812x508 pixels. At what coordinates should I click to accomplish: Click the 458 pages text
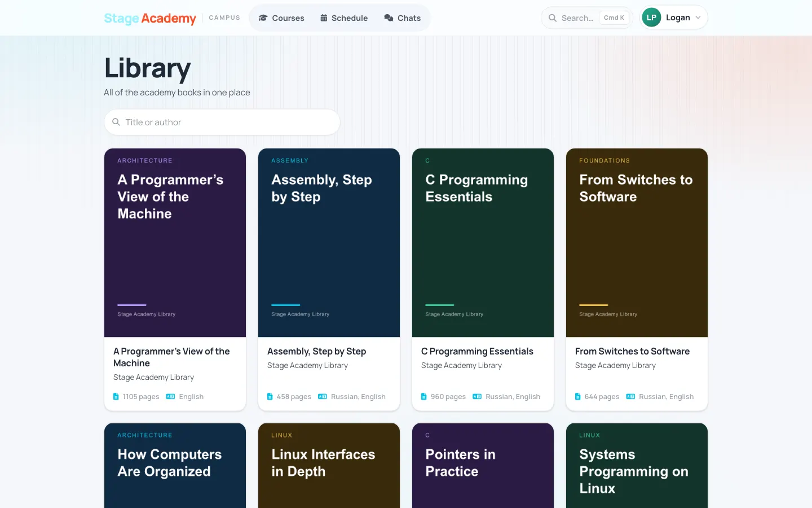click(x=294, y=397)
